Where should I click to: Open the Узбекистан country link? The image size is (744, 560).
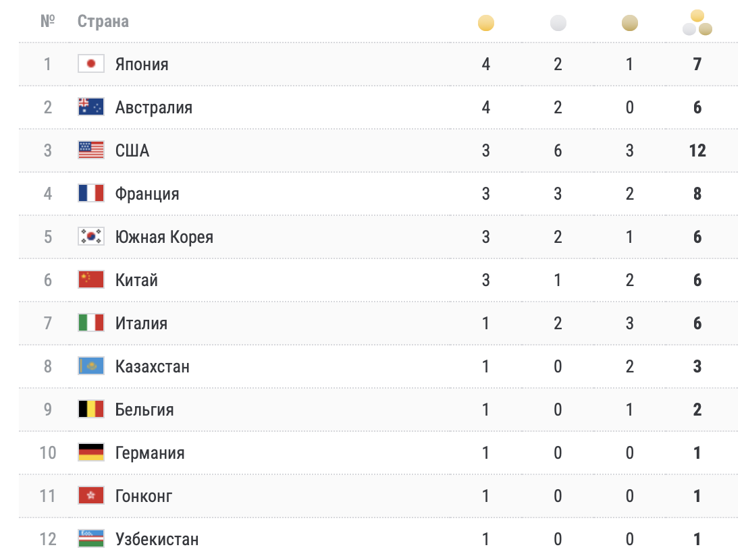click(157, 539)
